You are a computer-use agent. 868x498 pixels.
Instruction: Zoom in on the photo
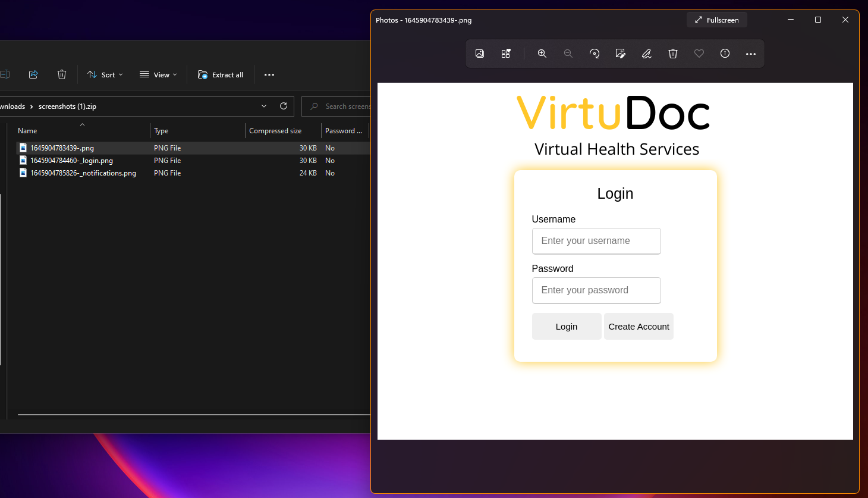(542, 54)
